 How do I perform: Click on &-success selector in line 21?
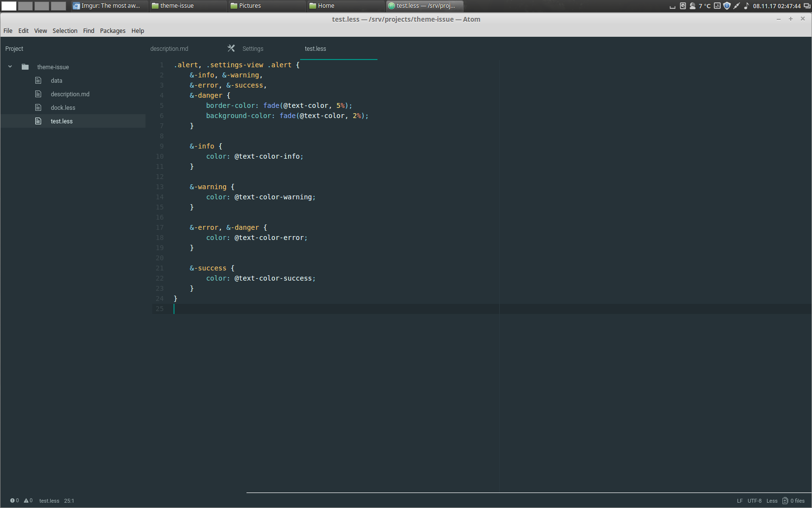point(208,268)
